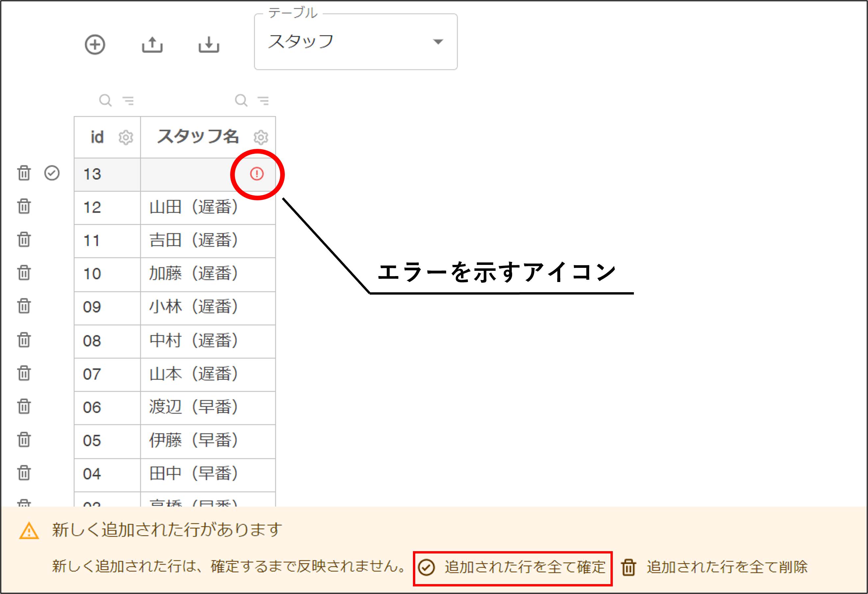Click the id cell showing 12
This screenshot has height=594, width=868.
point(107,208)
